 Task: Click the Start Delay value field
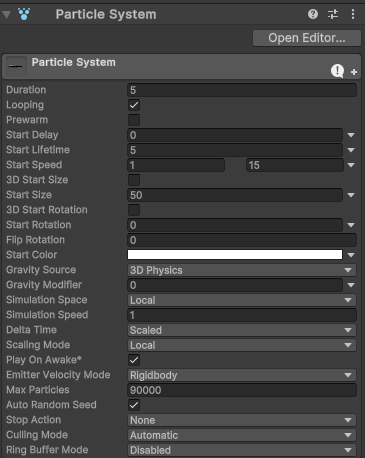235,135
